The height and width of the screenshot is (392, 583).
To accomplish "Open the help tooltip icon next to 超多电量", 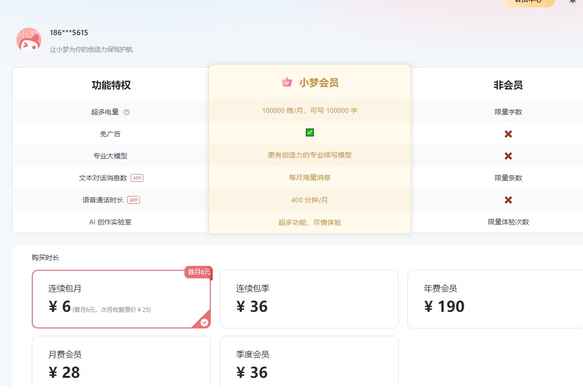I will [x=127, y=112].
